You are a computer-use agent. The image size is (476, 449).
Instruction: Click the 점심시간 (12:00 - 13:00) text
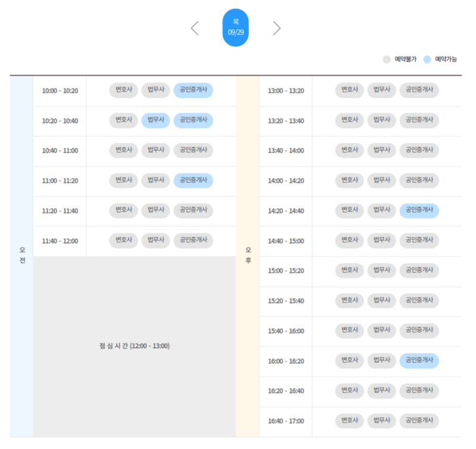pyautogui.click(x=134, y=346)
